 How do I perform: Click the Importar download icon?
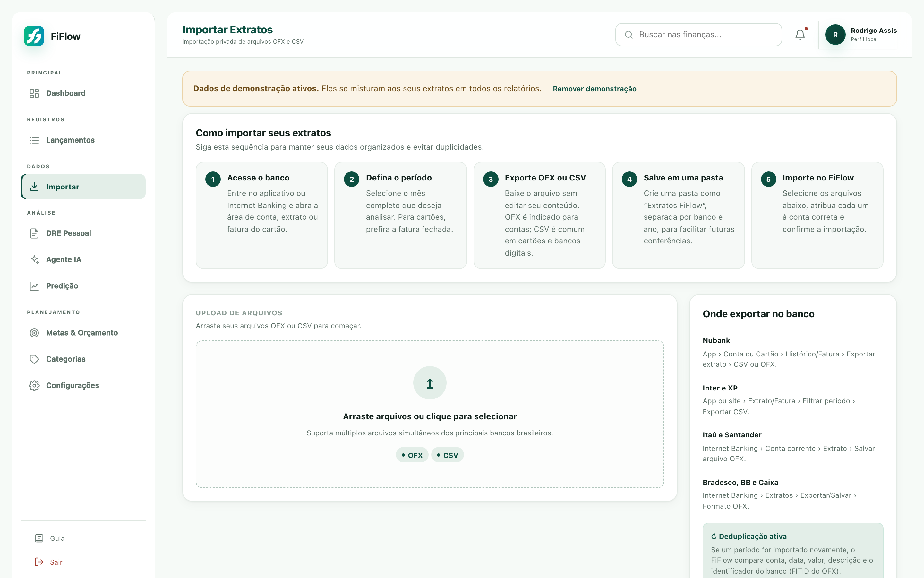click(34, 187)
